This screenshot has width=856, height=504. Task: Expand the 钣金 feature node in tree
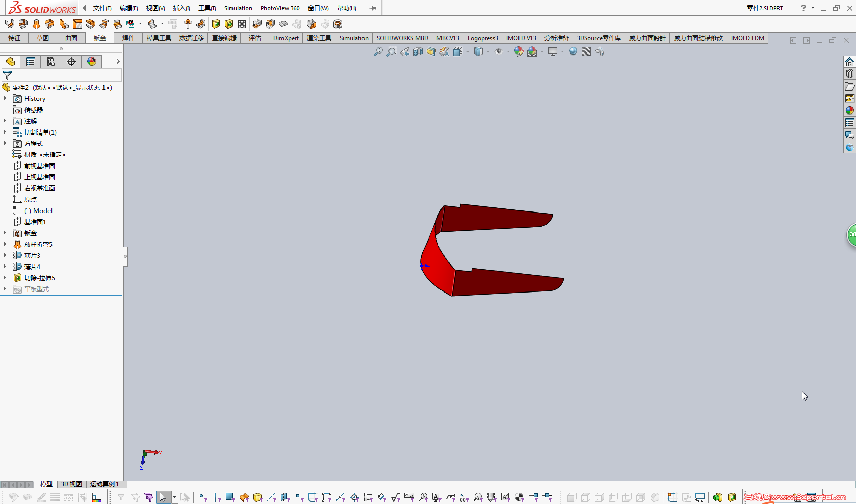point(5,233)
